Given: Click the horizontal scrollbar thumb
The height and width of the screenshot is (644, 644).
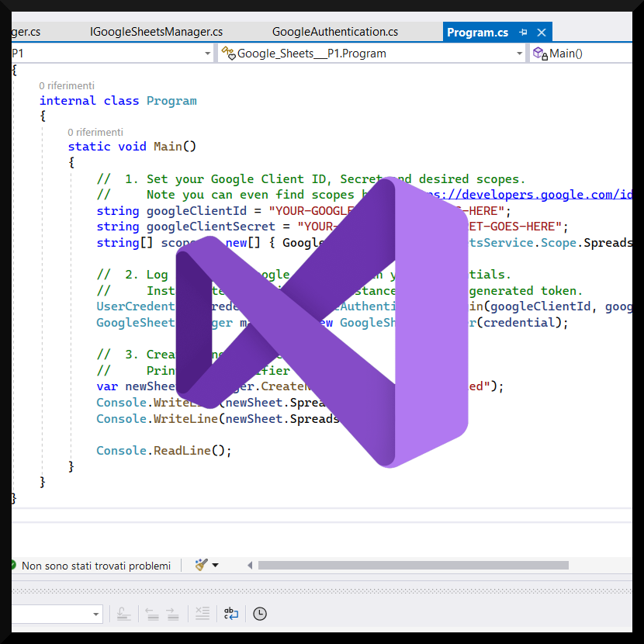Looking at the screenshot, I should [413, 566].
